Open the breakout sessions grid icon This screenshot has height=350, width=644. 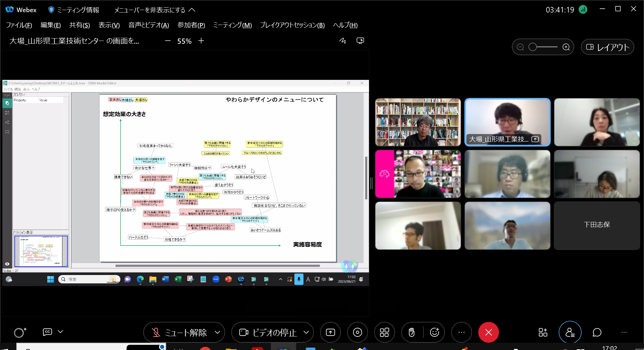[384, 332]
